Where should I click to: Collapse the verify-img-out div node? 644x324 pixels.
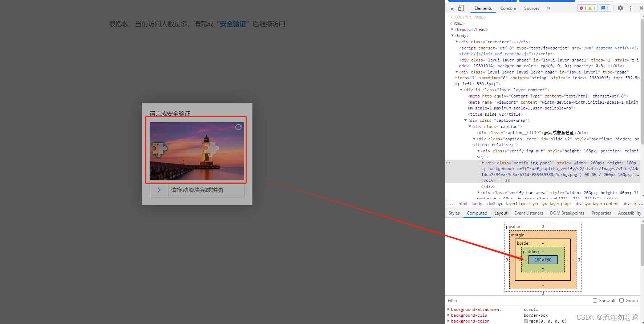point(478,151)
